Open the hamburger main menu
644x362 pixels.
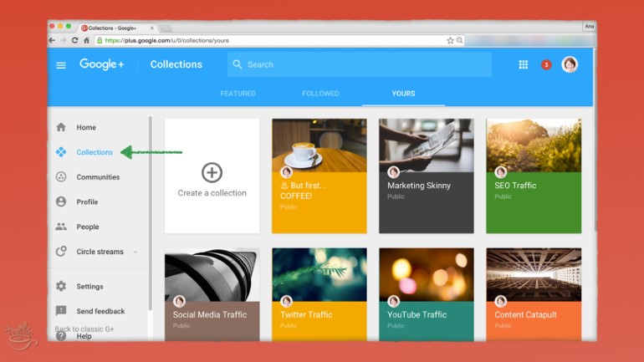(61, 65)
